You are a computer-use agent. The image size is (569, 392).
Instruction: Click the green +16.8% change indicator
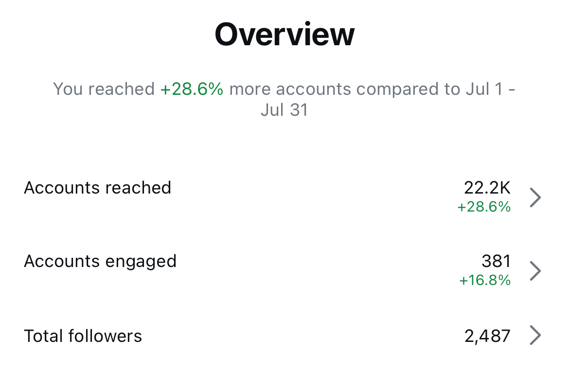tap(485, 280)
